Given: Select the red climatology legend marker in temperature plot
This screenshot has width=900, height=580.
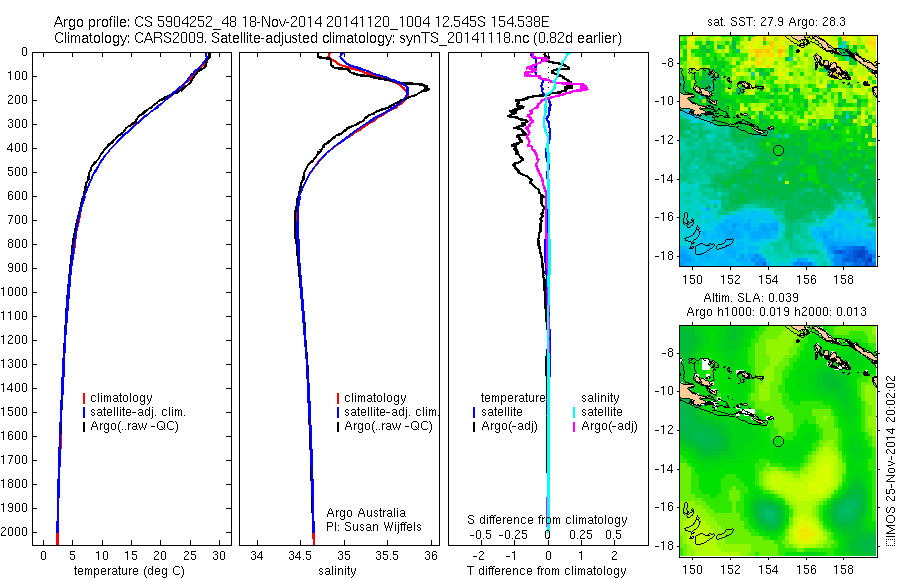Looking at the screenshot, I should pyautogui.click(x=84, y=398).
